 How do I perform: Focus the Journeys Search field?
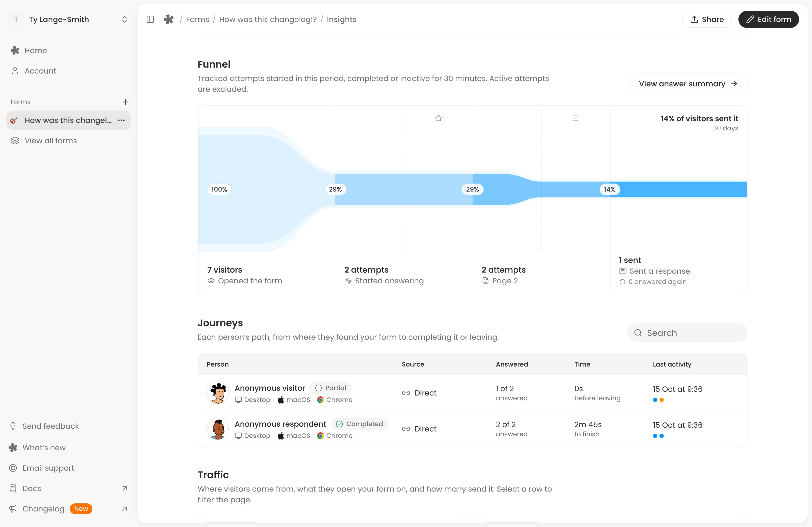[687, 333]
